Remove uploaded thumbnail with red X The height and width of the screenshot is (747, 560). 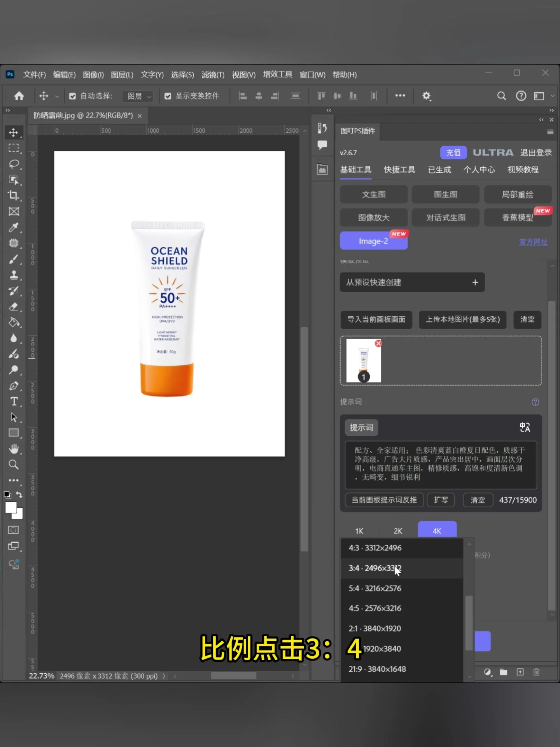click(378, 343)
